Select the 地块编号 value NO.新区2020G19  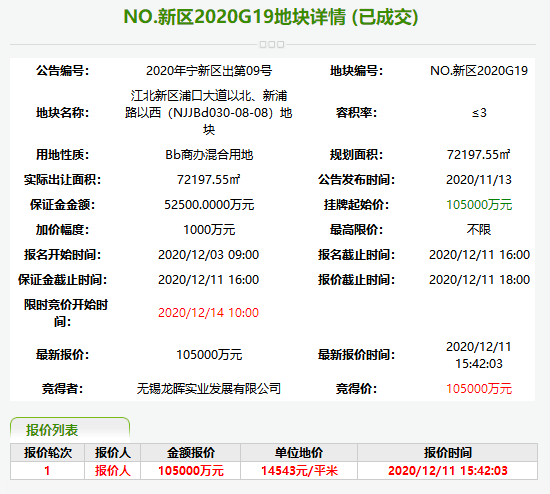[479, 71]
